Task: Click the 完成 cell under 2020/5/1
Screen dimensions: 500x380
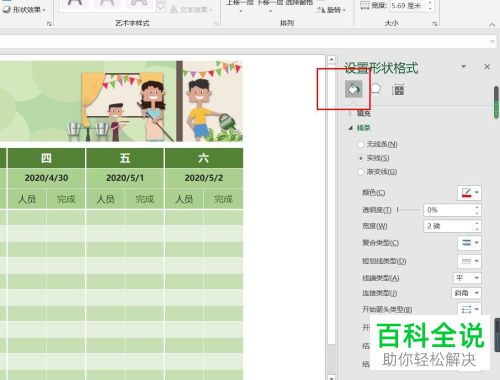Action: coord(144,199)
